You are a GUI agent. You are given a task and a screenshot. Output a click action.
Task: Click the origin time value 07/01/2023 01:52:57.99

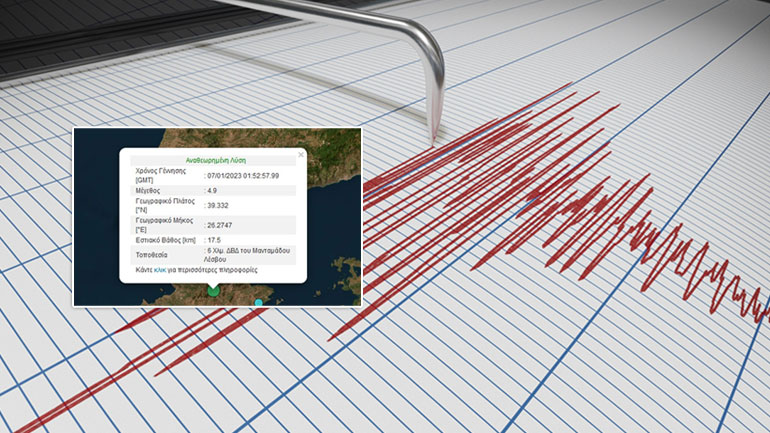tap(244, 175)
